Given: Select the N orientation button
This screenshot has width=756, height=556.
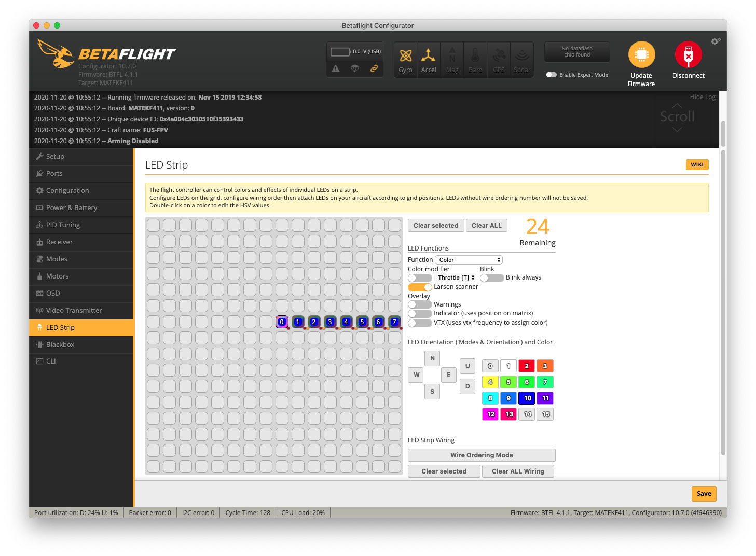Looking at the screenshot, I should click(432, 358).
